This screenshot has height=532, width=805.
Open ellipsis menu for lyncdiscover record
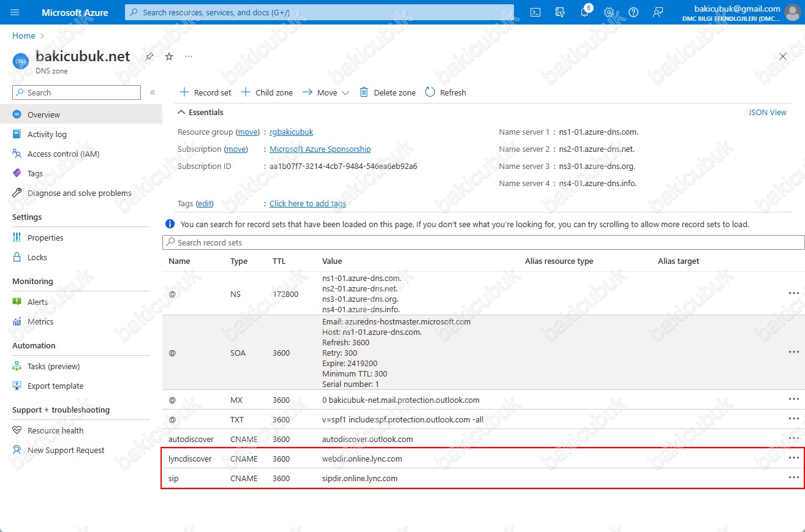(794, 458)
